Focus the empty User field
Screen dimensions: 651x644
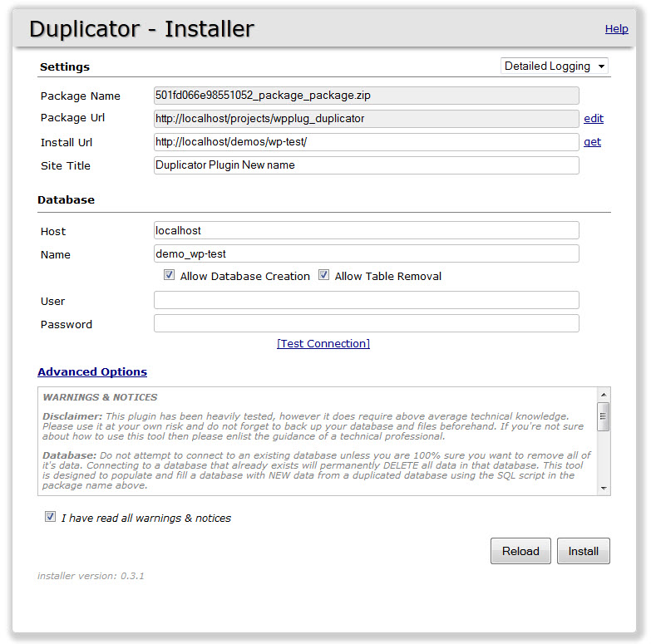[x=366, y=300]
